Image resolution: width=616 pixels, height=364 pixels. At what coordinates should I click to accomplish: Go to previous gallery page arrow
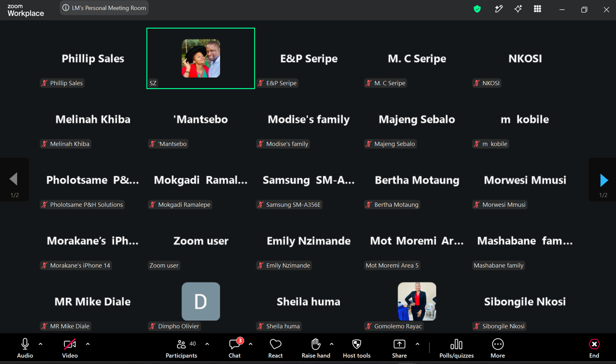click(14, 179)
